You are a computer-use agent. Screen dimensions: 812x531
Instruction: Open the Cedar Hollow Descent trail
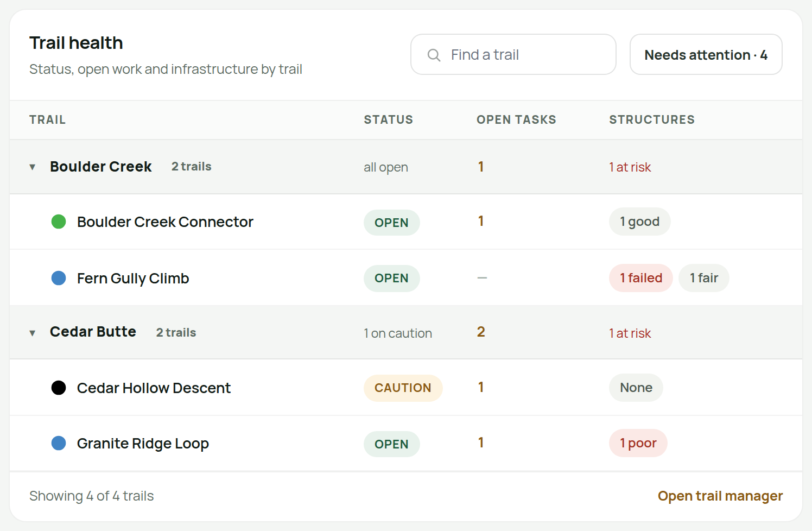coord(154,388)
